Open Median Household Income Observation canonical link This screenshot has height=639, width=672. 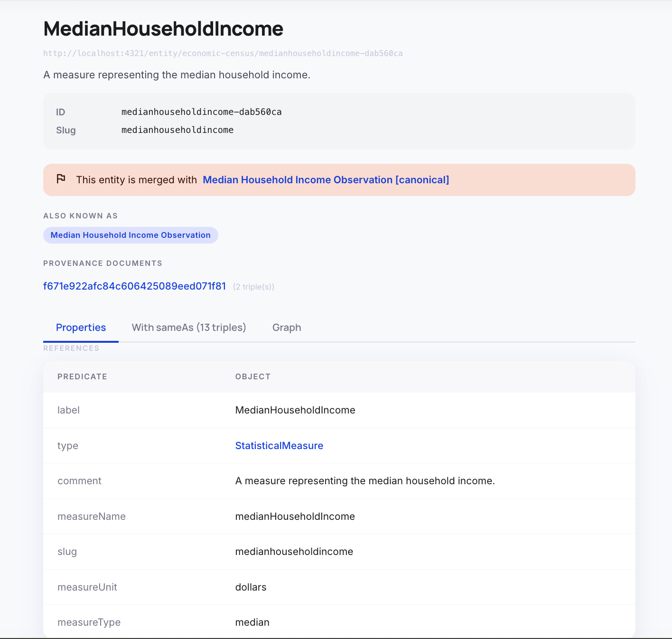326,180
